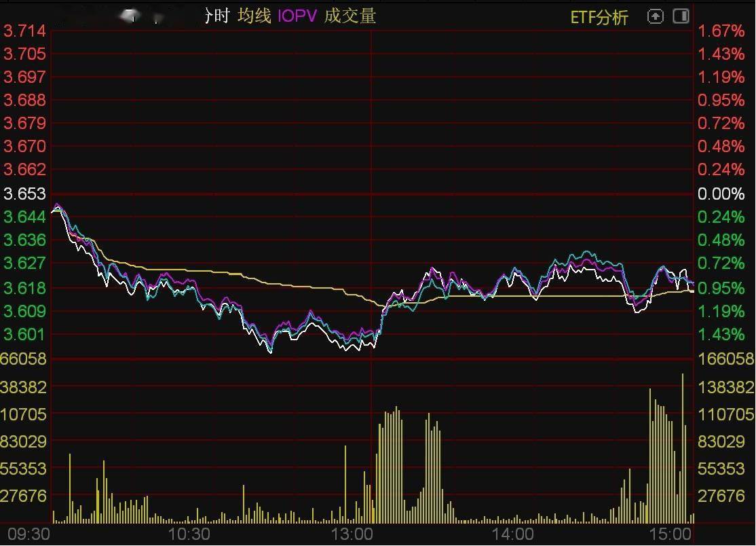Click the green 3.644 price label
The image size is (756, 546).
point(24,217)
